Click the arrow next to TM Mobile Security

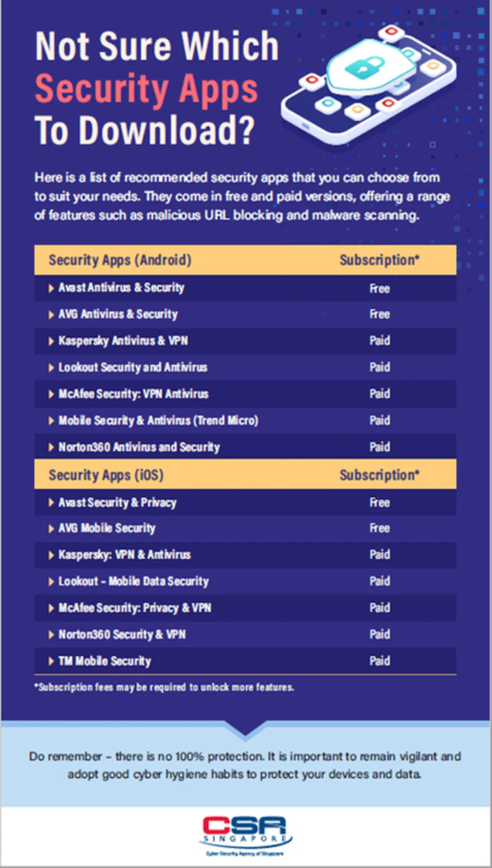51,661
